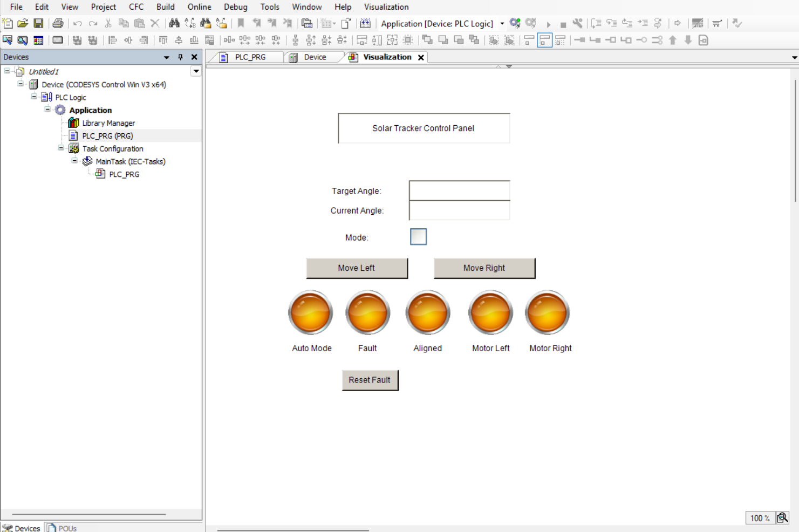Switch to the POUs tab at the bottom
The width and height of the screenshot is (799, 532).
62,528
